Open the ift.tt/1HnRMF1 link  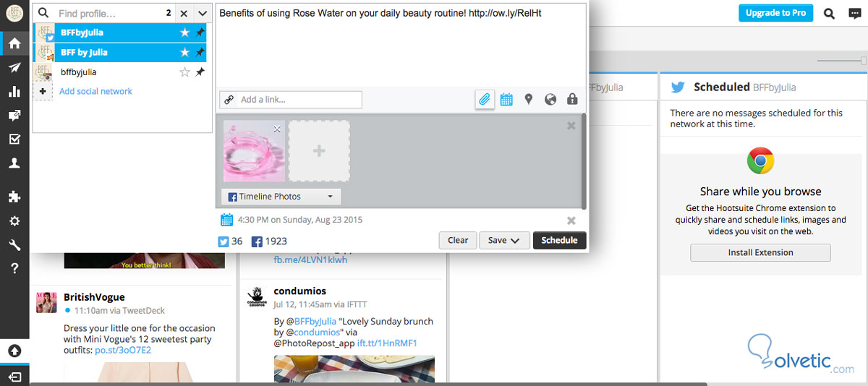tap(387, 343)
